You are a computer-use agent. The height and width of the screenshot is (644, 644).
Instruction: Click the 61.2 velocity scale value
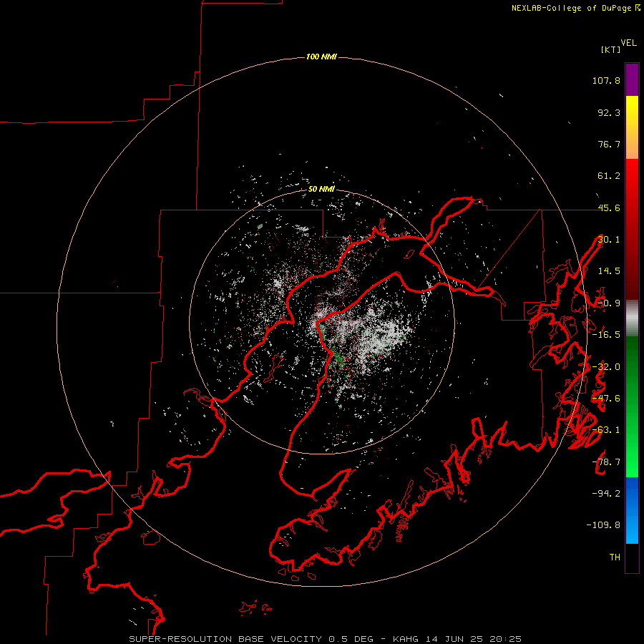[x=609, y=176]
